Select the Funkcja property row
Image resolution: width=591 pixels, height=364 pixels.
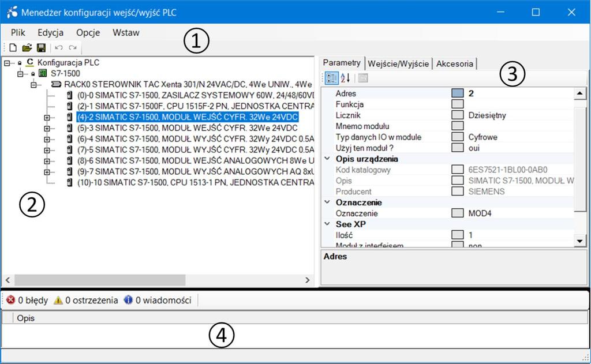click(448, 104)
